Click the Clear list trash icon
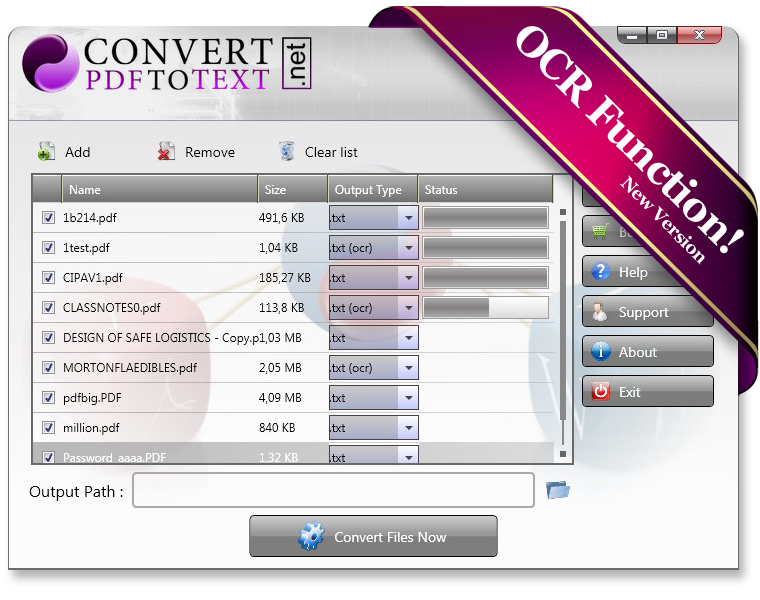The width and height of the screenshot is (760, 600). point(286,151)
